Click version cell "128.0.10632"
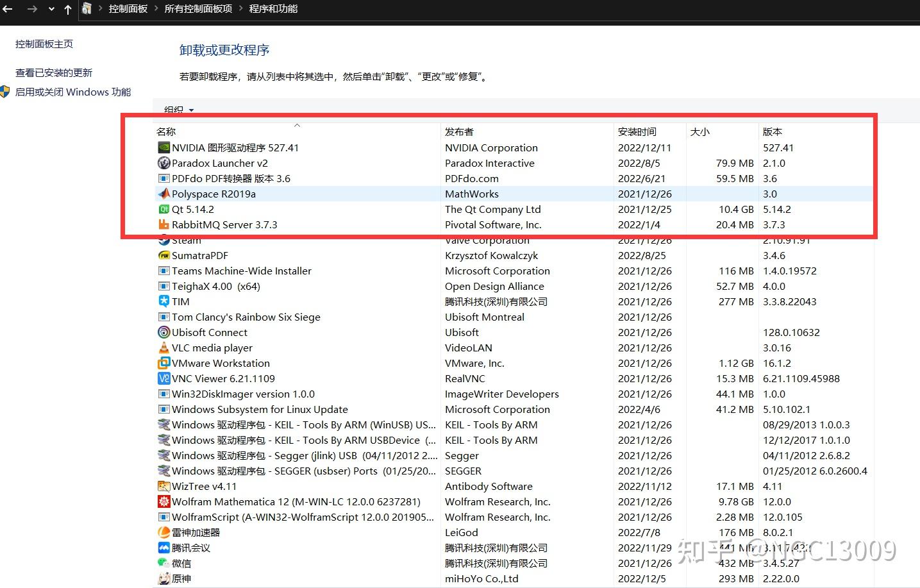This screenshot has height=588, width=920. [791, 332]
